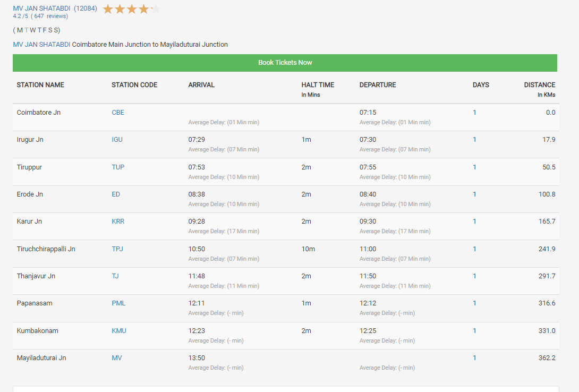
Task: Click the (M T W T F S S) running days text
Action: tap(37, 30)
